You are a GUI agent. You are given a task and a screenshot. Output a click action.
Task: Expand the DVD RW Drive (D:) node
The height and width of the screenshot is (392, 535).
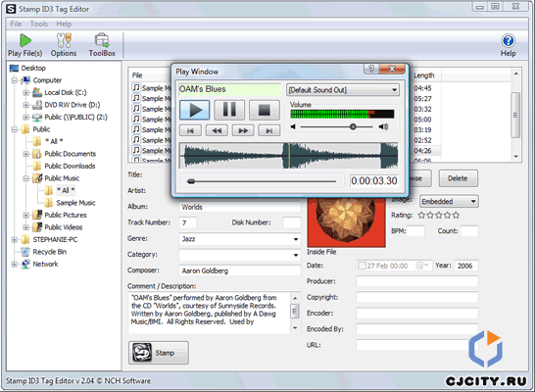[25, 105]
